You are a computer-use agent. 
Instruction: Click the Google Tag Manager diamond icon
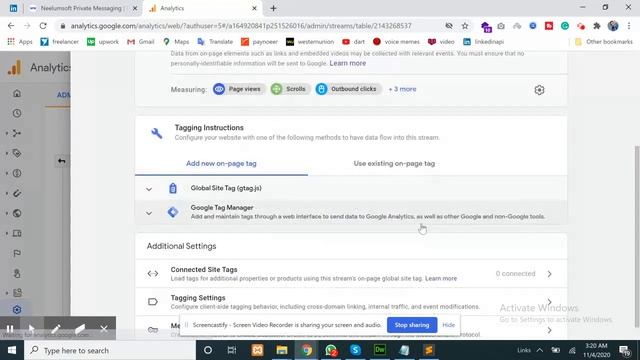tap(173, 212)
